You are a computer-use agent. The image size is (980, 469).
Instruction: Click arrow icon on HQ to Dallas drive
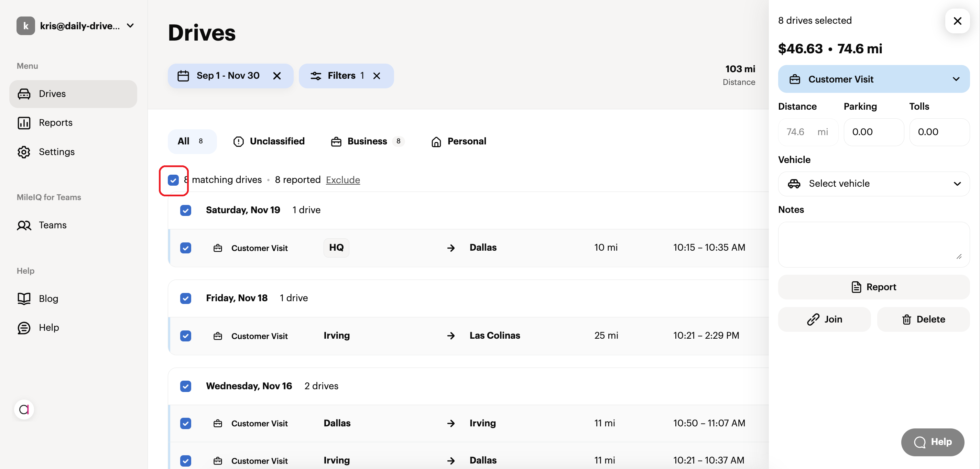click(451, 248)
